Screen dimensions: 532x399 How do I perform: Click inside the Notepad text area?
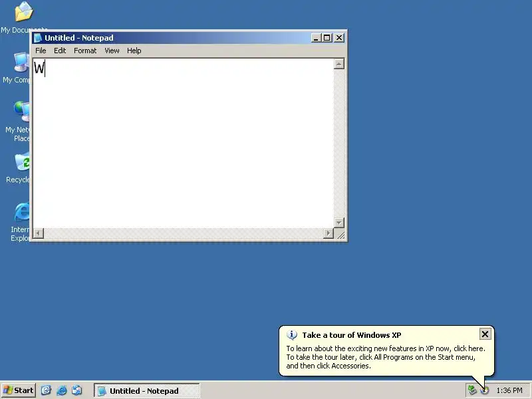tap(184, 143)
